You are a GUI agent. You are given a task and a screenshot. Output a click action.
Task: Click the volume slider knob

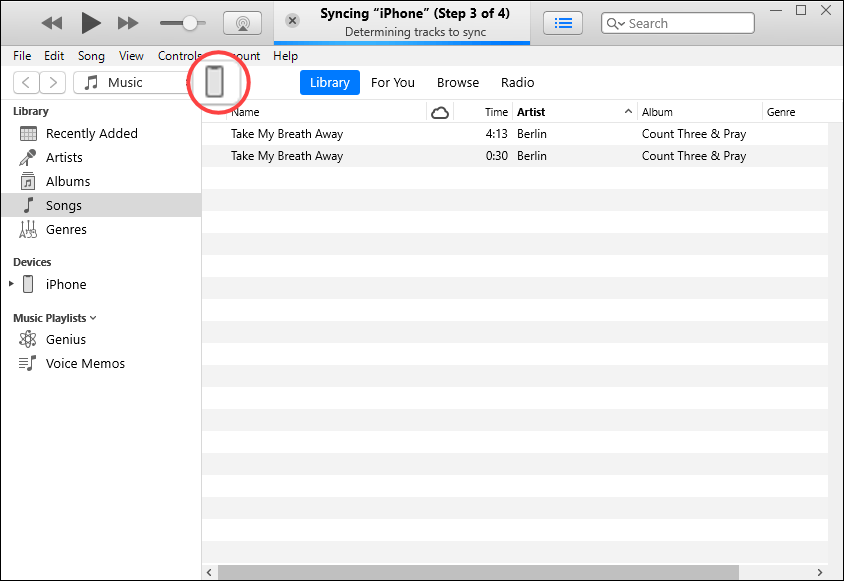189,22
